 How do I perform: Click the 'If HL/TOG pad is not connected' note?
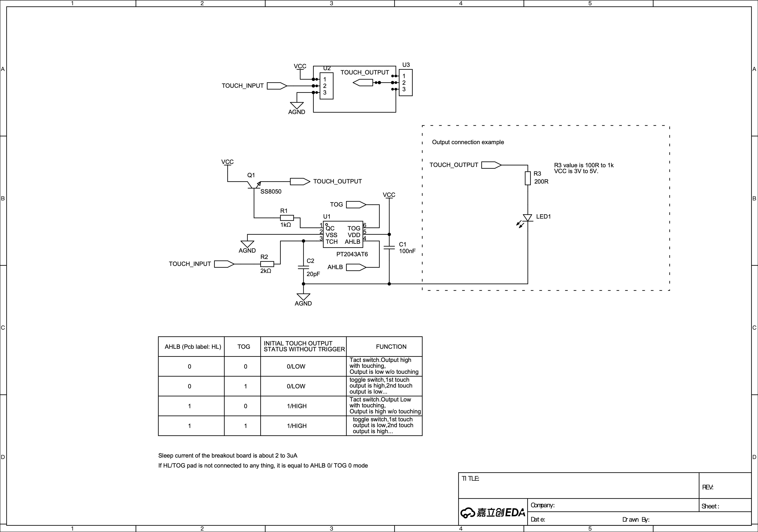263,466
